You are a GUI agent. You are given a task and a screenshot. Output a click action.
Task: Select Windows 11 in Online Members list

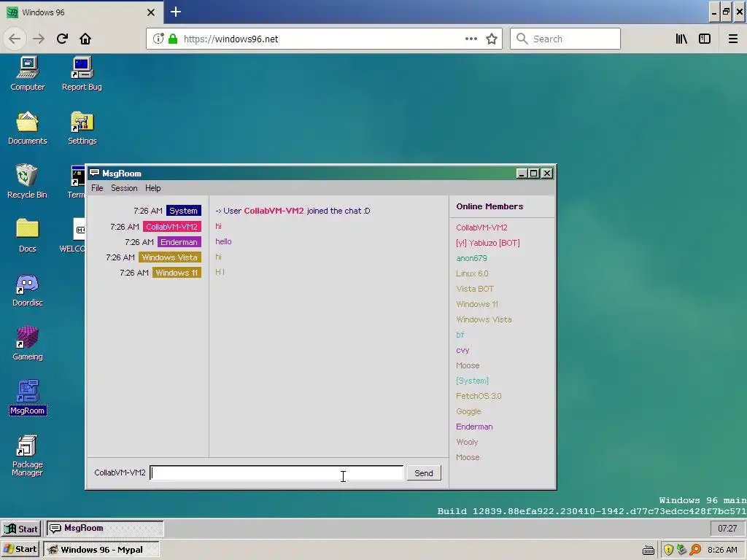point(477,304)
